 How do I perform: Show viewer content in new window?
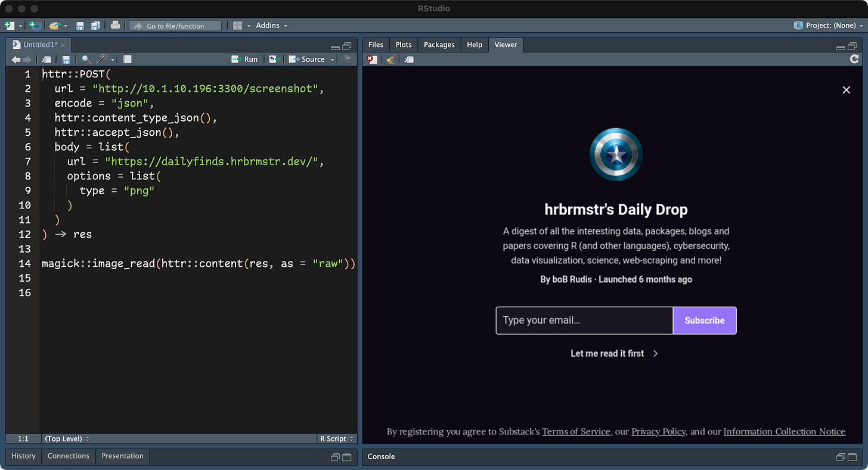click(409, 60)
